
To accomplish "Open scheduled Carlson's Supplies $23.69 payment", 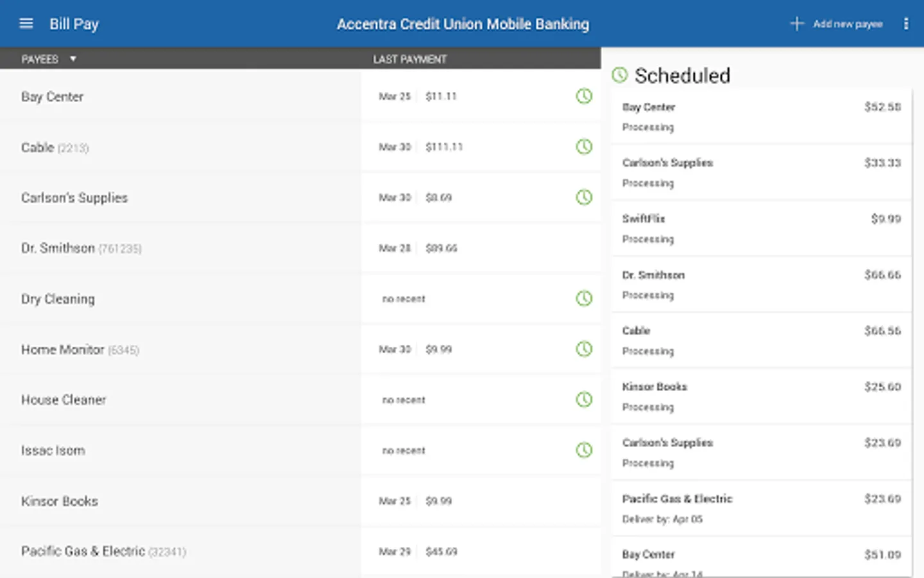I will click(762, 452).
